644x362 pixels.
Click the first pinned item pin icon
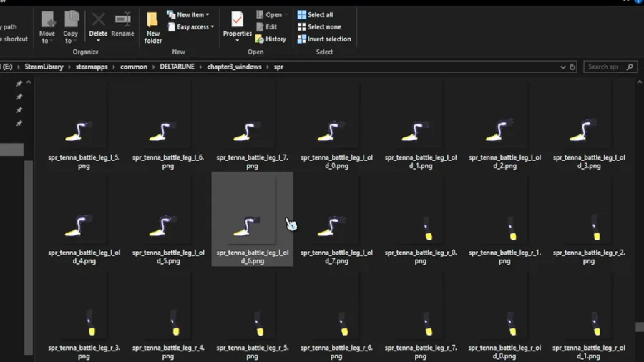tap(19, 83)
